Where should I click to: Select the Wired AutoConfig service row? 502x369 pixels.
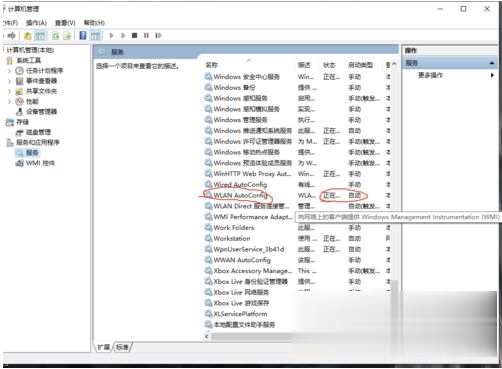pyautogui.click(x=297, y=184)
